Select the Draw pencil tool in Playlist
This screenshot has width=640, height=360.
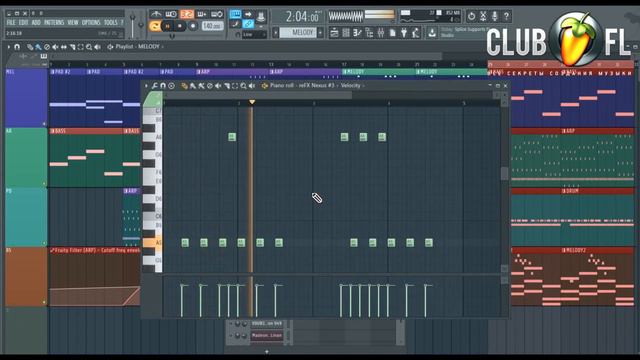tap(30, 47)
